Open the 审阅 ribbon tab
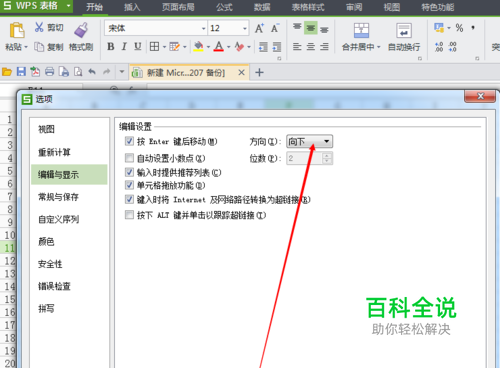Viewport: 500px width, 368px height. 354,7
